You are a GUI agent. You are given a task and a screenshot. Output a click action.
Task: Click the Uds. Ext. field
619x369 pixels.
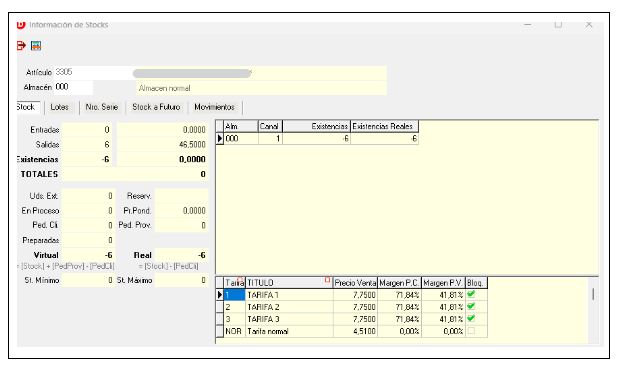pyautogui.click(x=88, y=196)
